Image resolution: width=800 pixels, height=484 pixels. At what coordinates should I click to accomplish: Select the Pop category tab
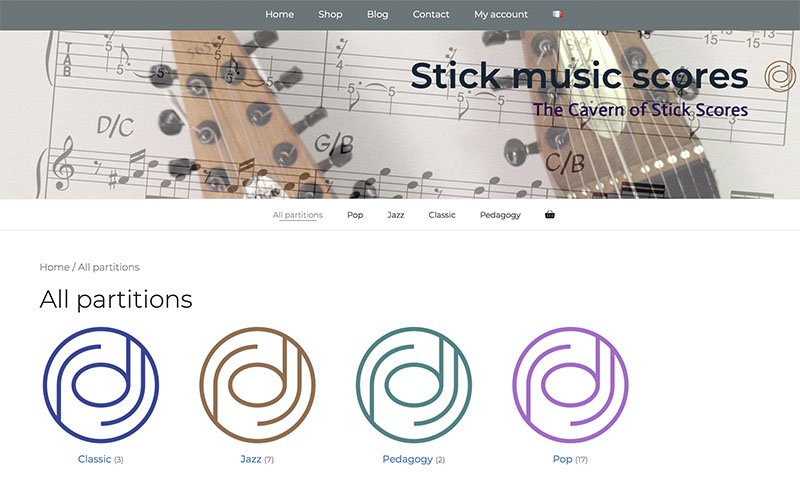[355, 215]
